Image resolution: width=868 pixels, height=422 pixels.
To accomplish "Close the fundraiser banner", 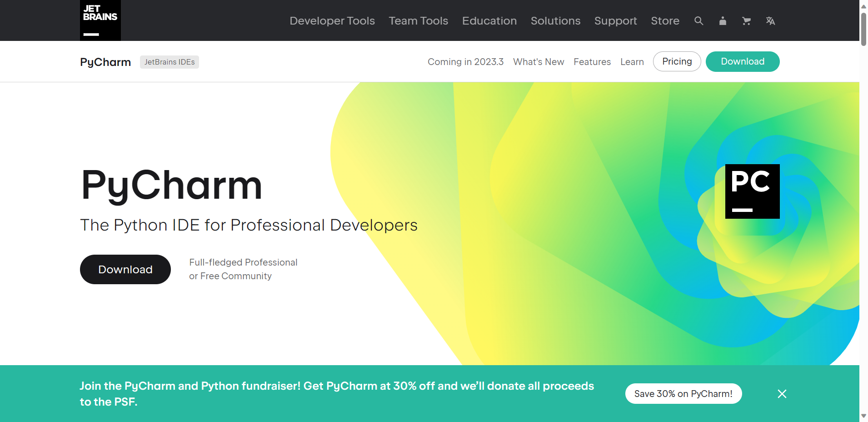I will coord(782,394).
